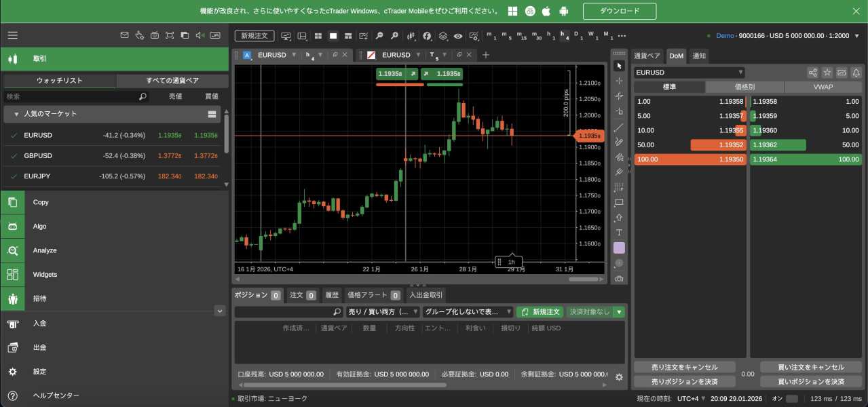Screen dimensions: 868x407
Task: Open the 決済対象なし green dropdown arrow
Action: click(618, 312)
